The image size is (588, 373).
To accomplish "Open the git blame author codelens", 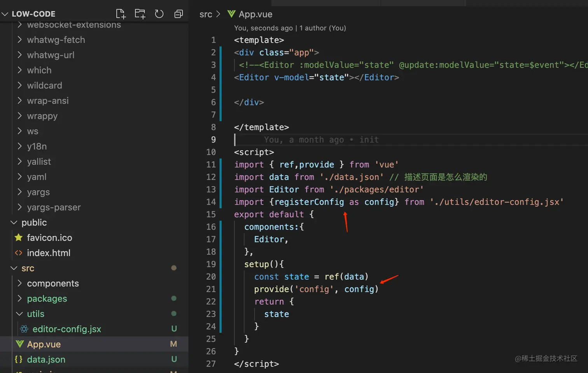I will [290, 28].
